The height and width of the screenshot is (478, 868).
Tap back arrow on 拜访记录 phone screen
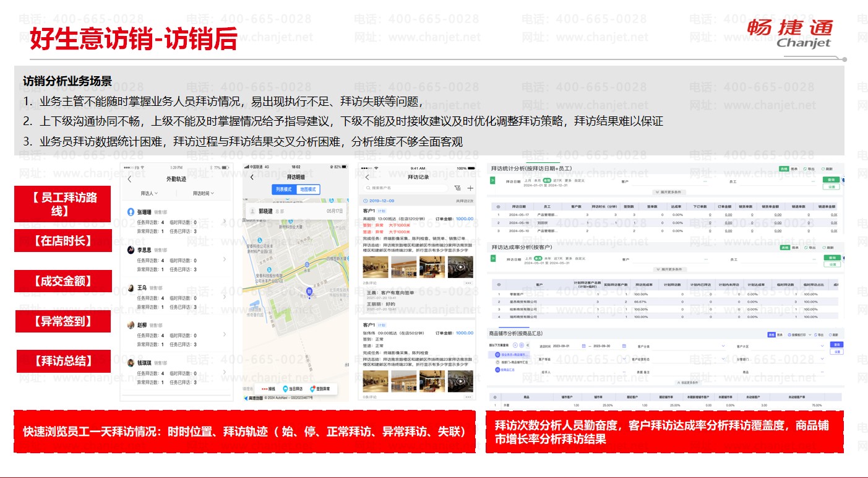coord(366,177)
